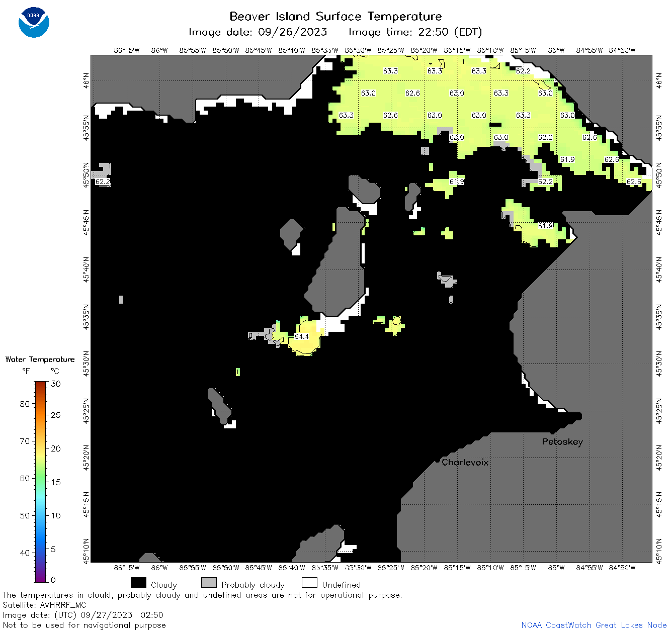Click the °C unit label
672x633 pixels.
point(55,371)
